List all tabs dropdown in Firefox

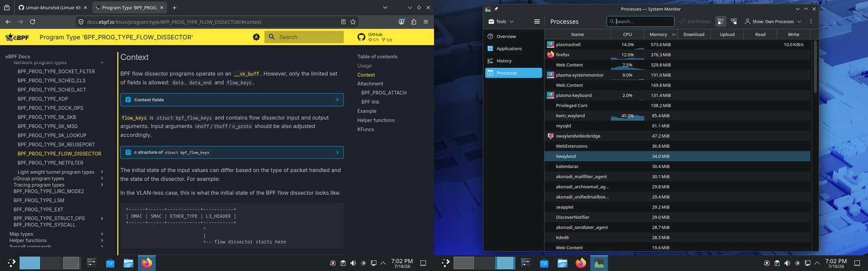(x=385, y=8)
